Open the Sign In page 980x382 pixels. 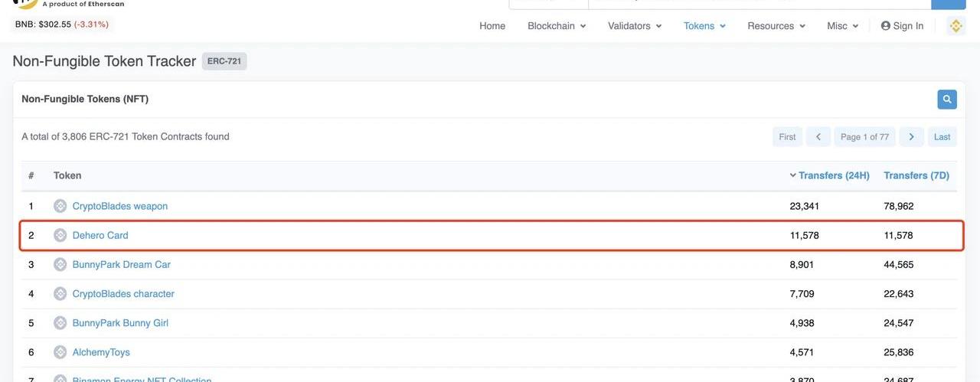coord(902,26)
